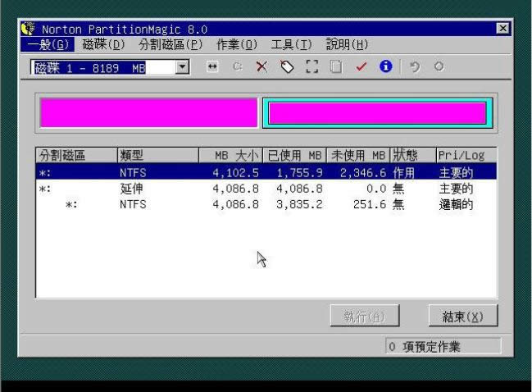
Task: Open the 工具(T) menu
Action: tap(291, 44)
